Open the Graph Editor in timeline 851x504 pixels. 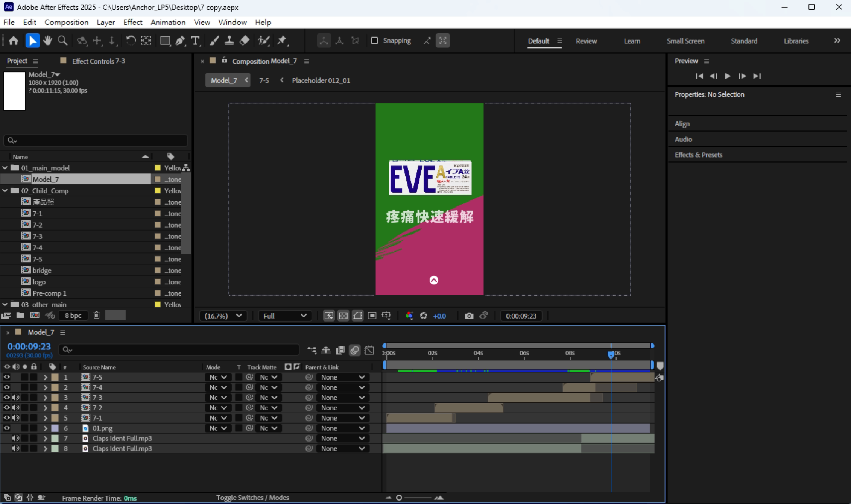[369, 350]
